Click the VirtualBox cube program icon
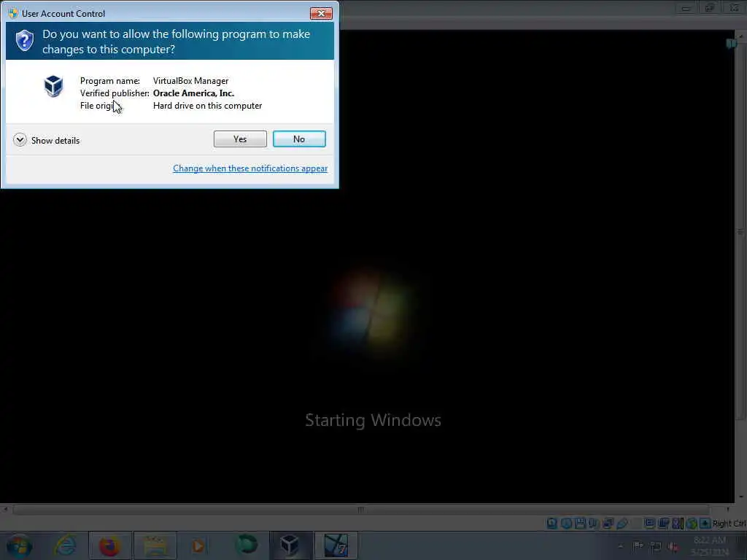 tap(53, 86)
